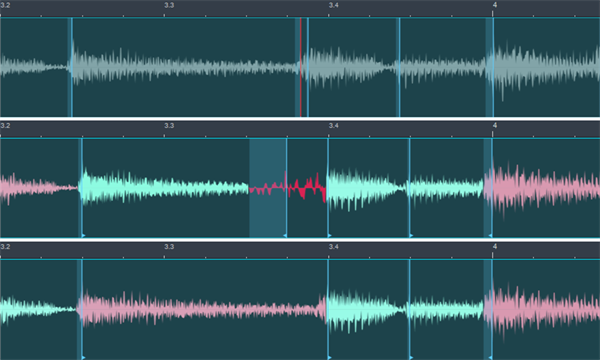Click the highlighted stretch region beside the red waveform
This screenshot has height=360, width=600.
tap(267, 188)
